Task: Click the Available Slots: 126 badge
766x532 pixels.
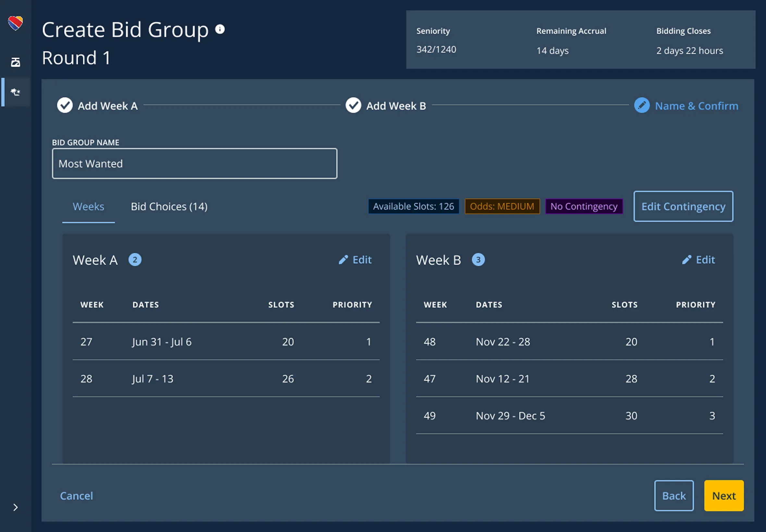Action: [414, 206]
